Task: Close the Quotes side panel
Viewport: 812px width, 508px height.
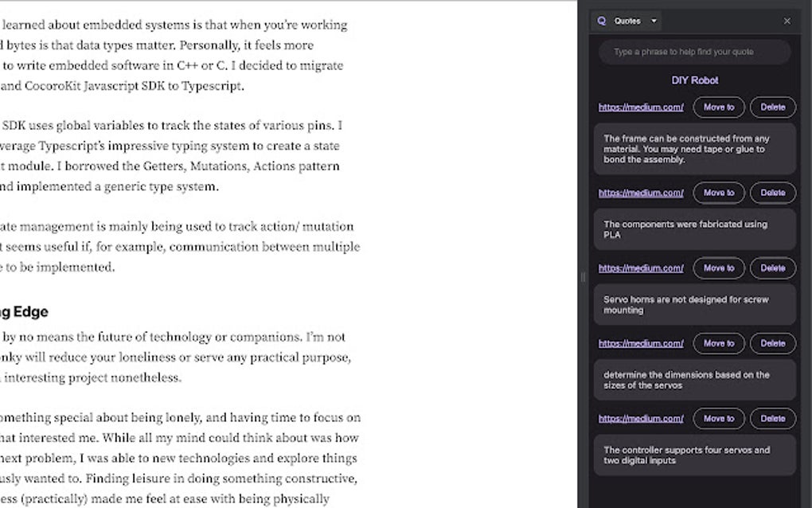Action: pos(787,21)
